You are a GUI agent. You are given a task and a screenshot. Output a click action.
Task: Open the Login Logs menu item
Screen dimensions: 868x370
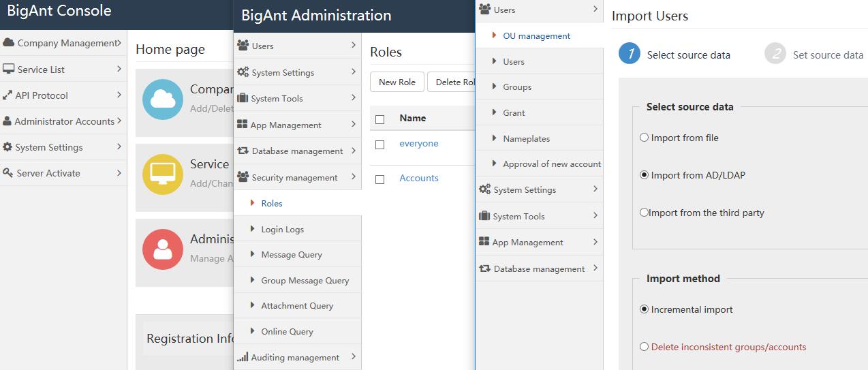click(x=282, y=229)
